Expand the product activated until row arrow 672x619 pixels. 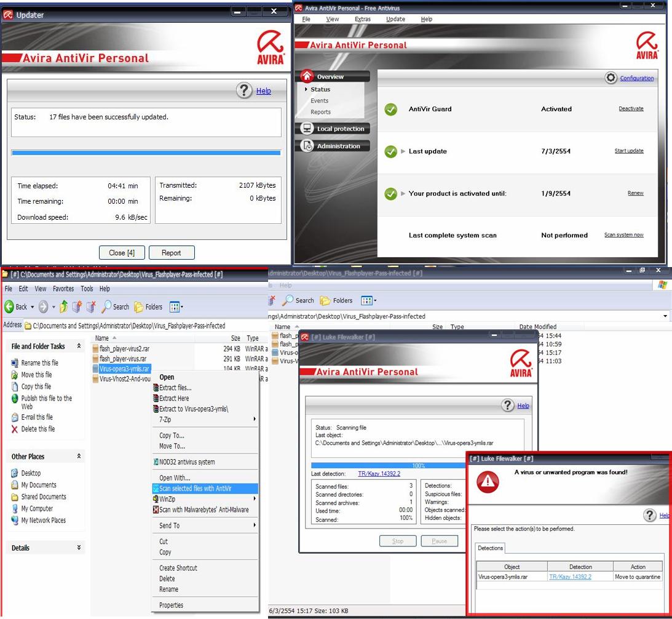click(x=403, y=193)
